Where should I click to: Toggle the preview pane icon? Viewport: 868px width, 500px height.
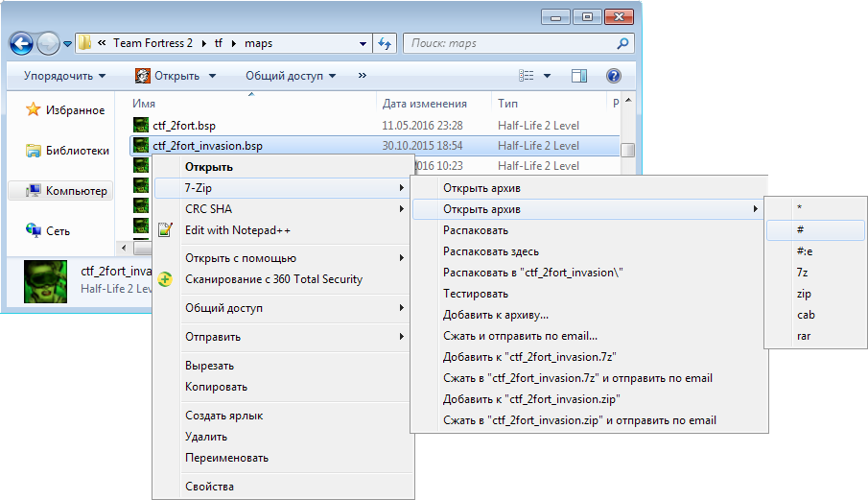coord(579,76)
